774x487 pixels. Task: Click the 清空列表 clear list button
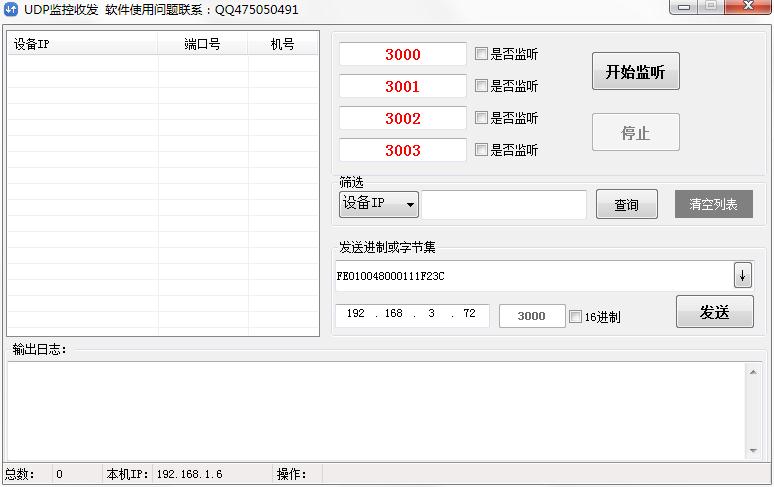click(713, 204)
